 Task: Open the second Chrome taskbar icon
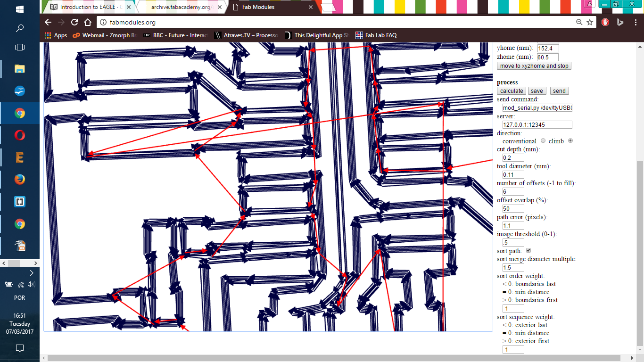click(x=20, y=224)
